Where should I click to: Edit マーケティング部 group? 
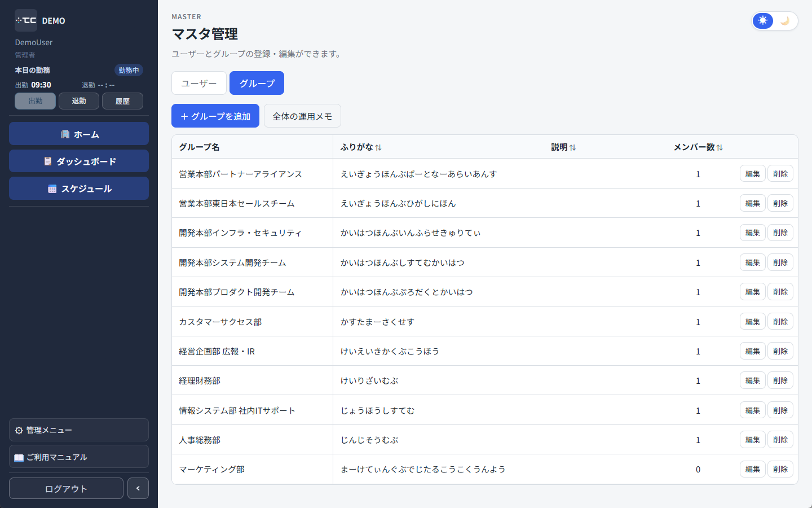[752, 469]
